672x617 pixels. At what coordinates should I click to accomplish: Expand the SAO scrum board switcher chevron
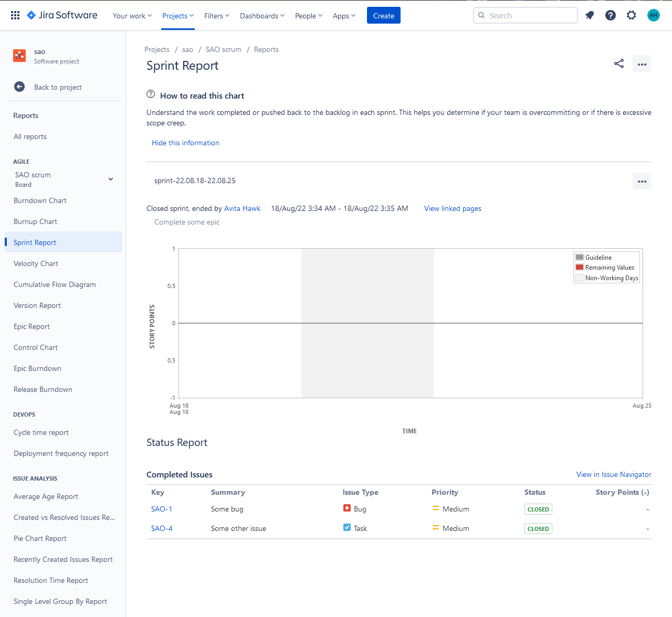click(111, 179)
